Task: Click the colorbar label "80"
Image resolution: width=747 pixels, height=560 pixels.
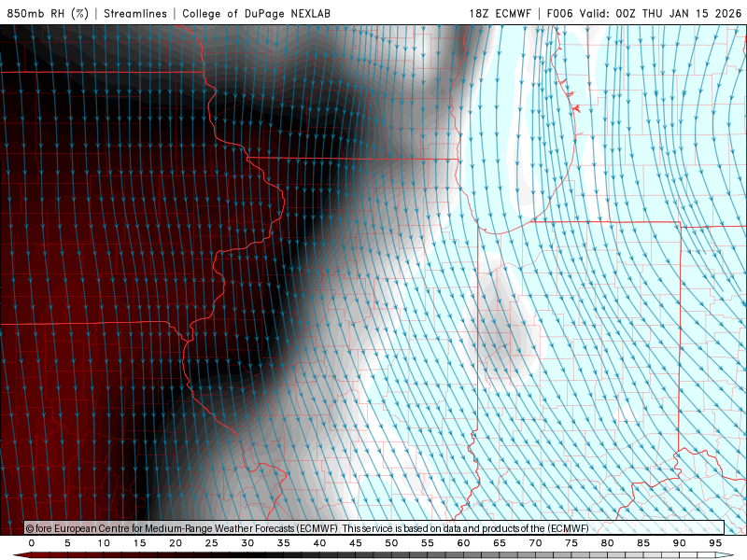Action: point(608,543)
